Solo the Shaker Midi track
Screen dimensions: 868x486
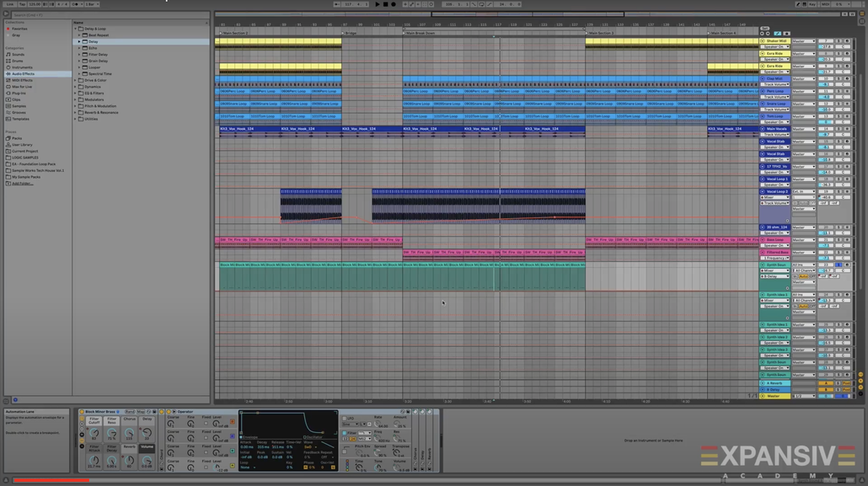pyautogui.click(x=839, y=41)
